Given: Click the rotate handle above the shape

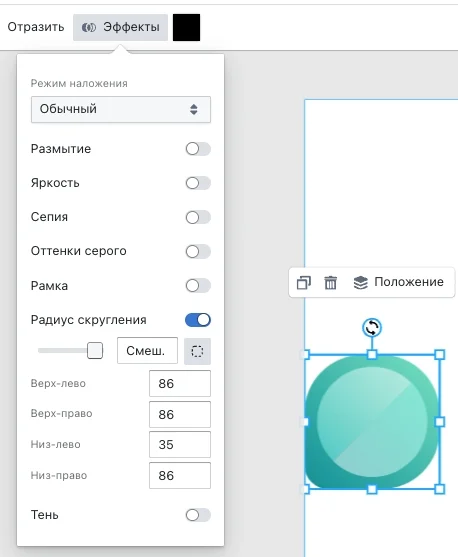Looking at the screenshot, I should click(372, 328).
